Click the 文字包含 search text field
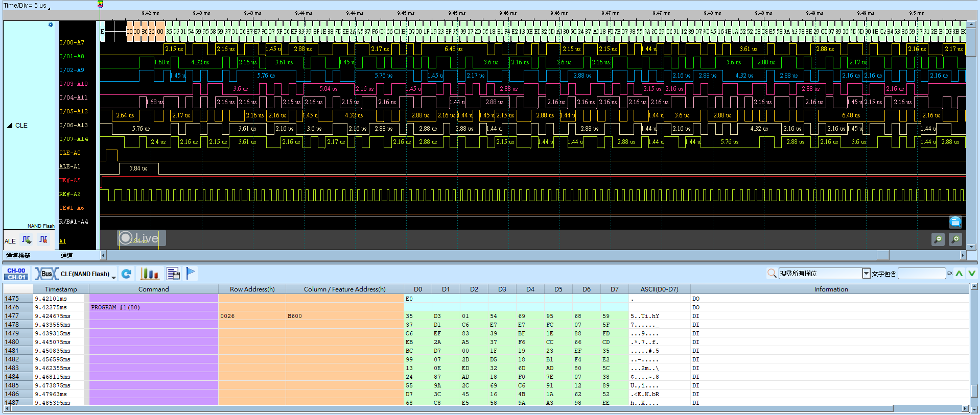Viewport: 980px width, 415px height. pyautogui.click(x=922, y=274)
